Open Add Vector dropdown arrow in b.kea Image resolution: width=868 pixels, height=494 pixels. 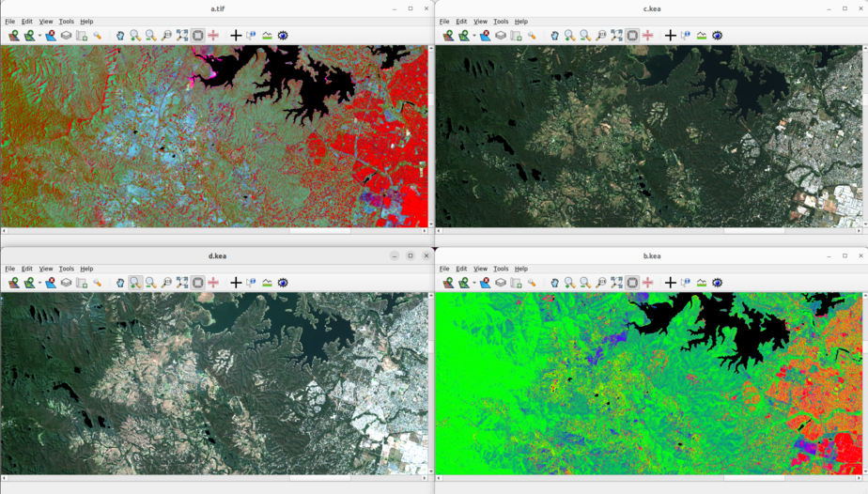point(474,284)
